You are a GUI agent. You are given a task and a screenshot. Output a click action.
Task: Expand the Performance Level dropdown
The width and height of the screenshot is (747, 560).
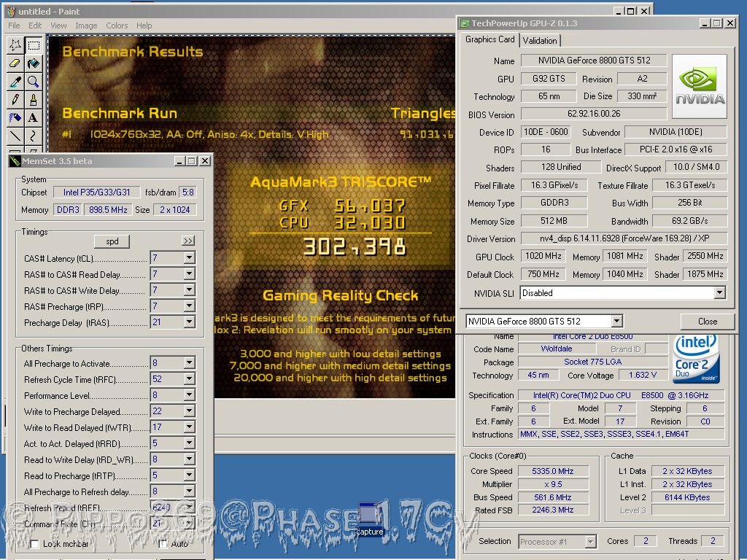tap(189, 394)
